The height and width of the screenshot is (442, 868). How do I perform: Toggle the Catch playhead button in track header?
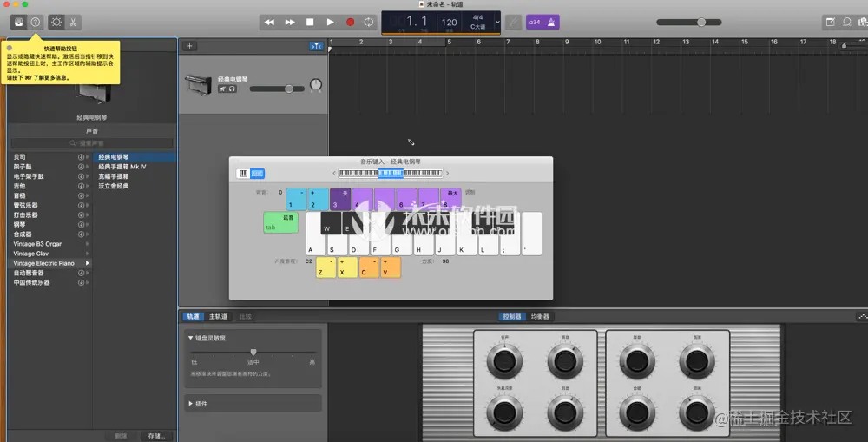point(316,47)
